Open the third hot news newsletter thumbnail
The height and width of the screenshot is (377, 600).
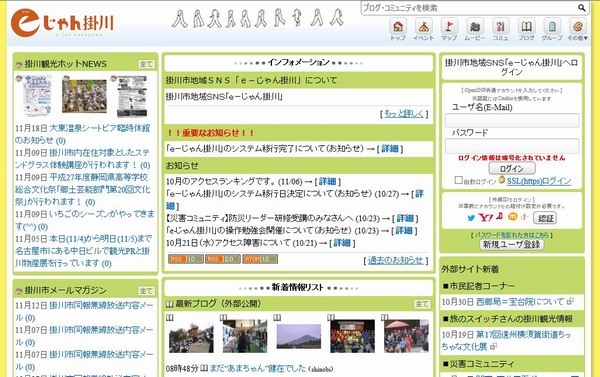tap(132, 96)
